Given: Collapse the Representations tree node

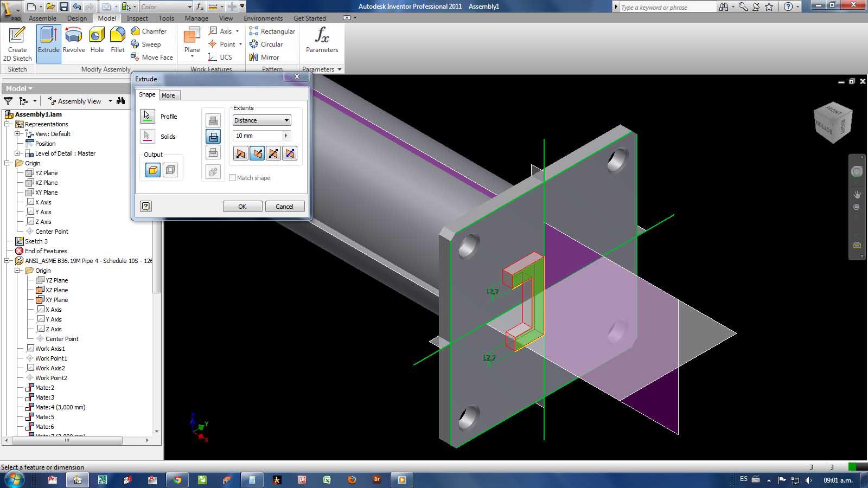Looking at the screenshot, I should 8,124.
